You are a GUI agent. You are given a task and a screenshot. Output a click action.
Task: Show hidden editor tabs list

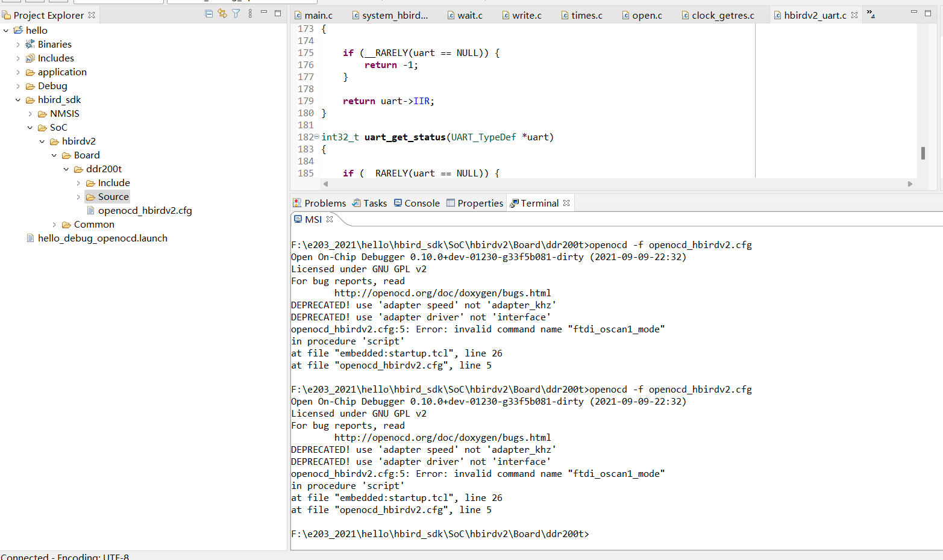(871, 14)
